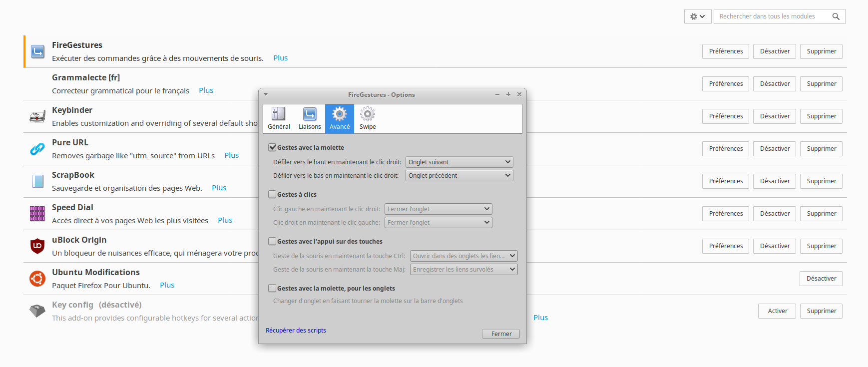Open Préférences for FireGestures
This screenshot has height=367, width=868.
pyautogui.click(x=726, y=51)
